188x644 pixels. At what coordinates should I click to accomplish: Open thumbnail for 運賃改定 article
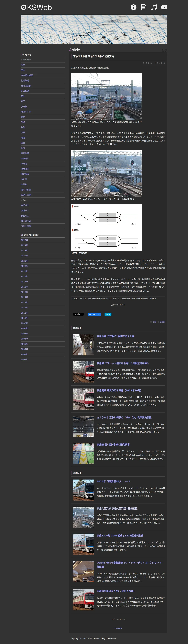coord(83,399)
